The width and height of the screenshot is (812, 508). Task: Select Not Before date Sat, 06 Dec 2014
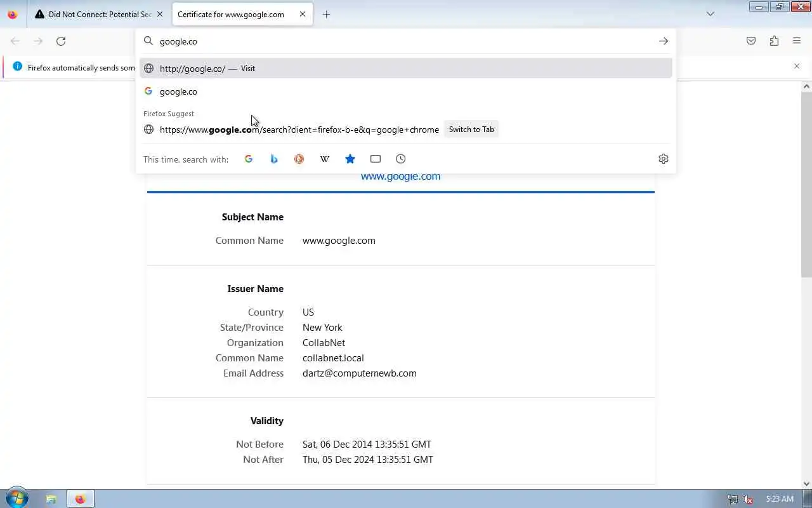[367, 444]
